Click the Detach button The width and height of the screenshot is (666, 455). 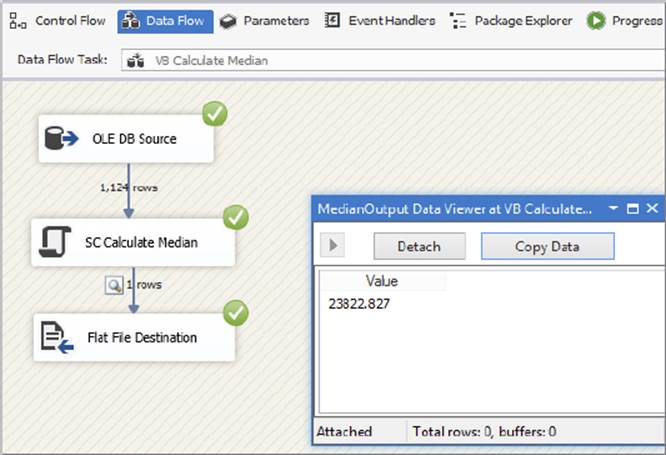tap(419, 246)
